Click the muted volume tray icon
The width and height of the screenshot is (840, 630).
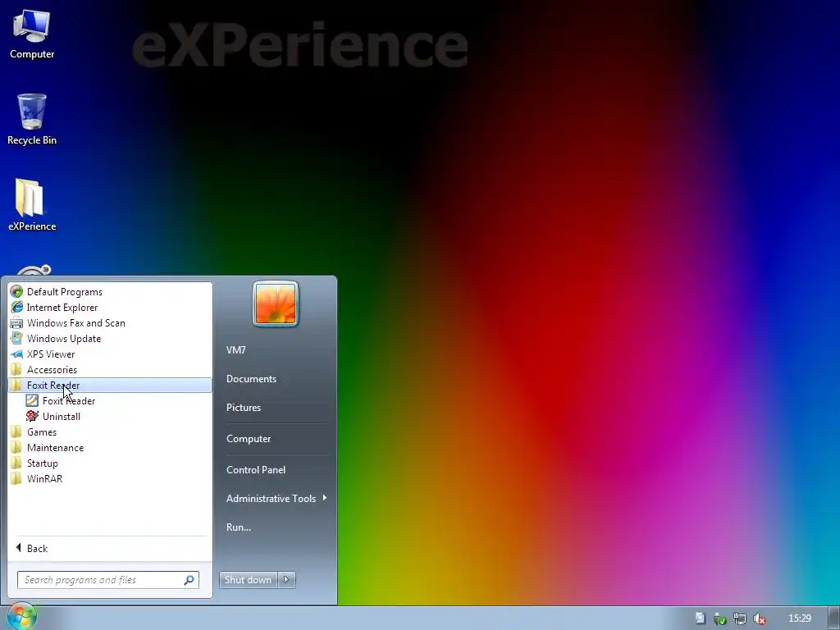coord(759,619)
